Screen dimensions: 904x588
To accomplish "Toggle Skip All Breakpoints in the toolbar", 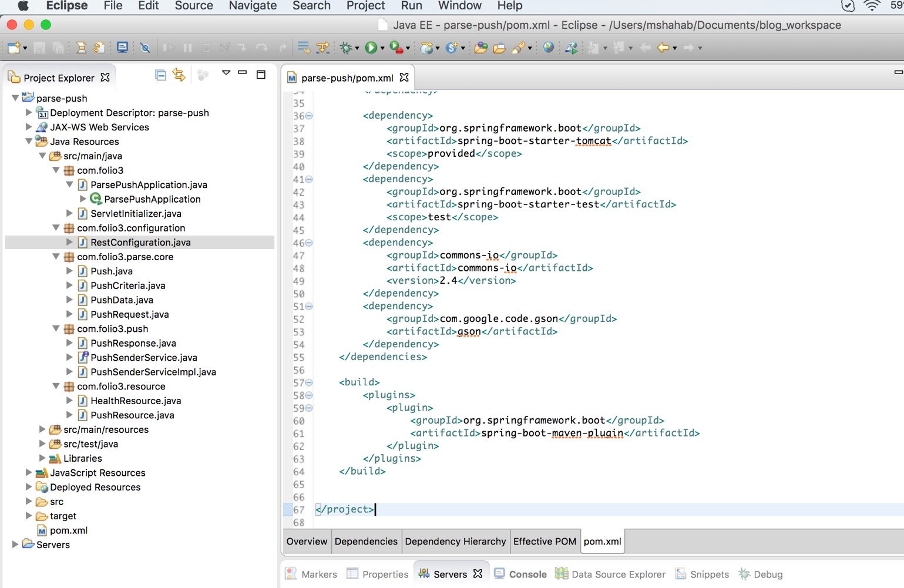I will 145,48.
